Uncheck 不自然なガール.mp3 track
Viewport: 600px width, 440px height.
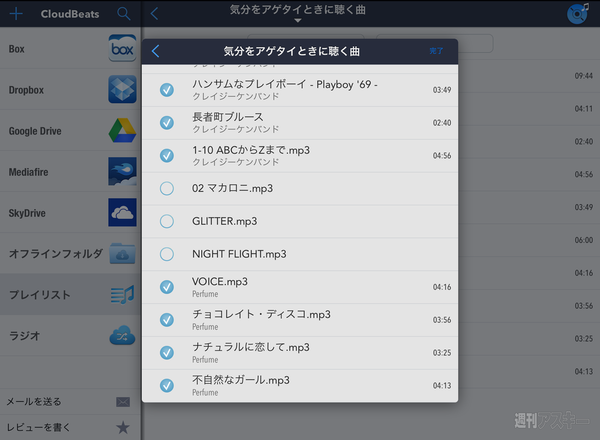pyautogui.click(x=167, y=386)
